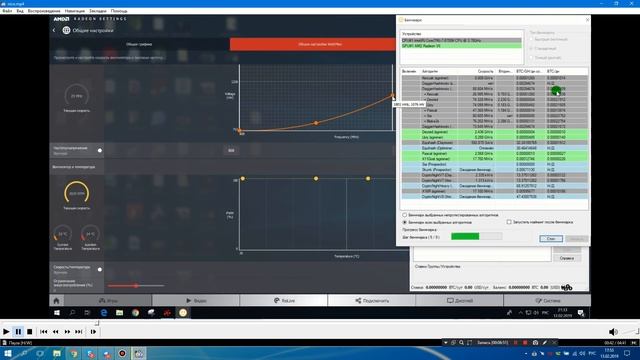Skip to the next track

[x=79, y=332]
